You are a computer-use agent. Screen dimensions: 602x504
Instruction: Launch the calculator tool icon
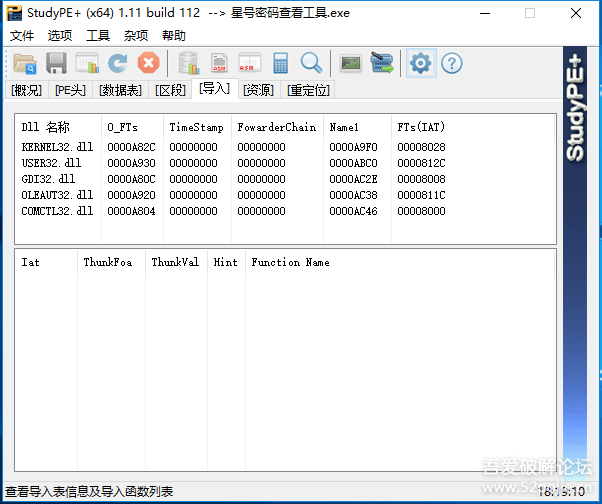click(280, 63)
